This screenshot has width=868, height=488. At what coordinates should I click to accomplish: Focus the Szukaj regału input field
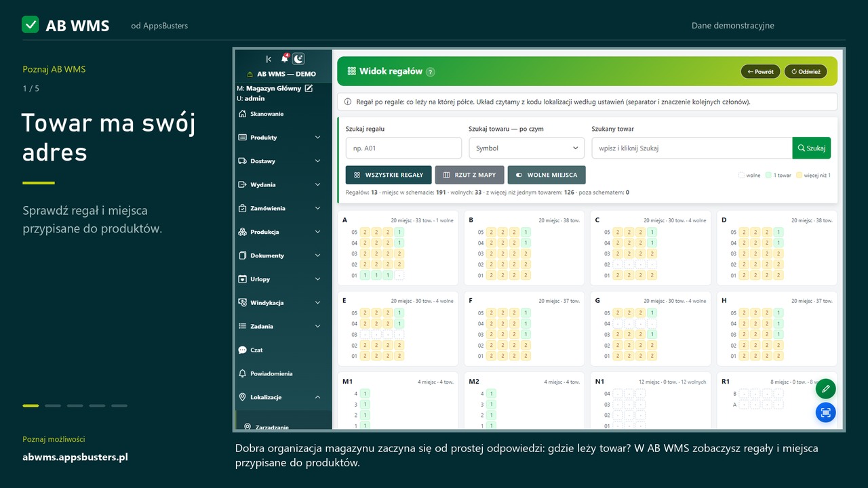point(403,148)
